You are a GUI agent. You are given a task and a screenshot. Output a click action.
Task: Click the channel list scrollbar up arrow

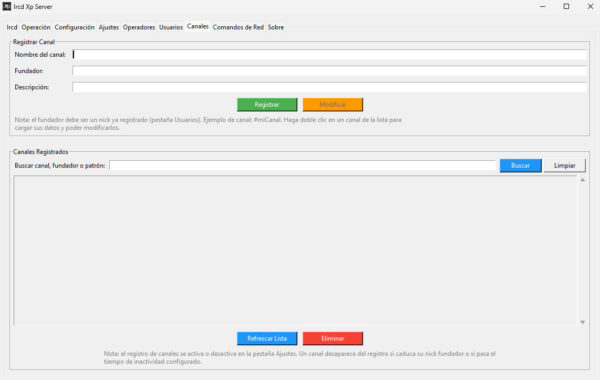pos(582,180)
